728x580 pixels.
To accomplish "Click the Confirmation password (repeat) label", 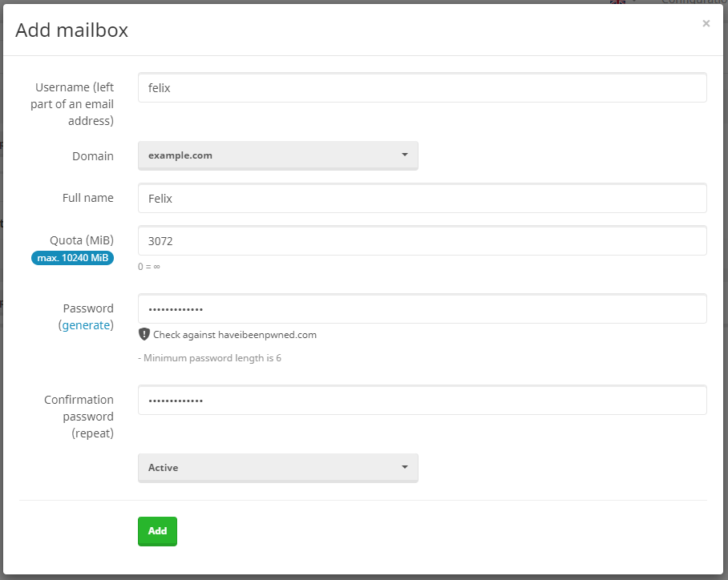I will coord(79,417).
